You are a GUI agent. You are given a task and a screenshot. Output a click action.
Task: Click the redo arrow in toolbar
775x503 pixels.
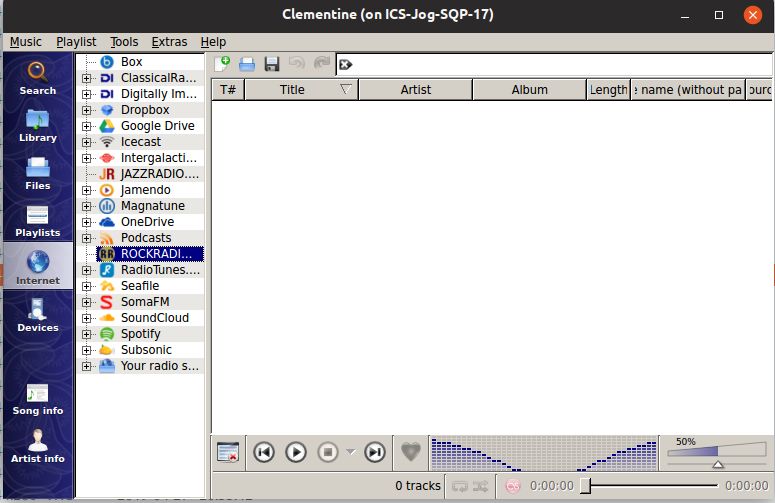(322, 63)
